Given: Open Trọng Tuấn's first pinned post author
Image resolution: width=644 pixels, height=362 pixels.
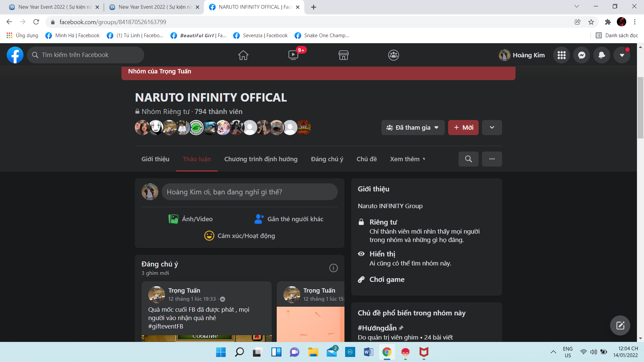Looking at the screenshot, I should click(x=184, y=290).
